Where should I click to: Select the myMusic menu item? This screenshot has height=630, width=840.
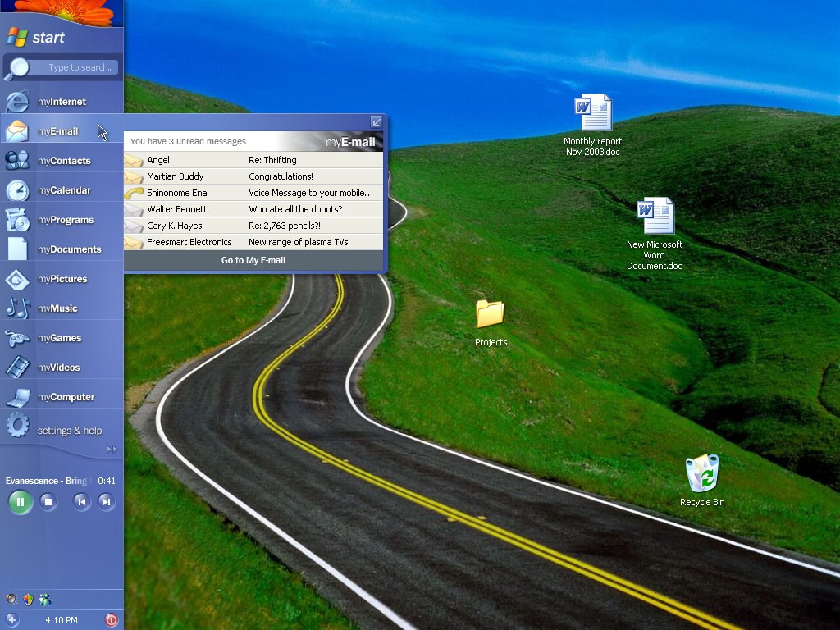[62, 308]
